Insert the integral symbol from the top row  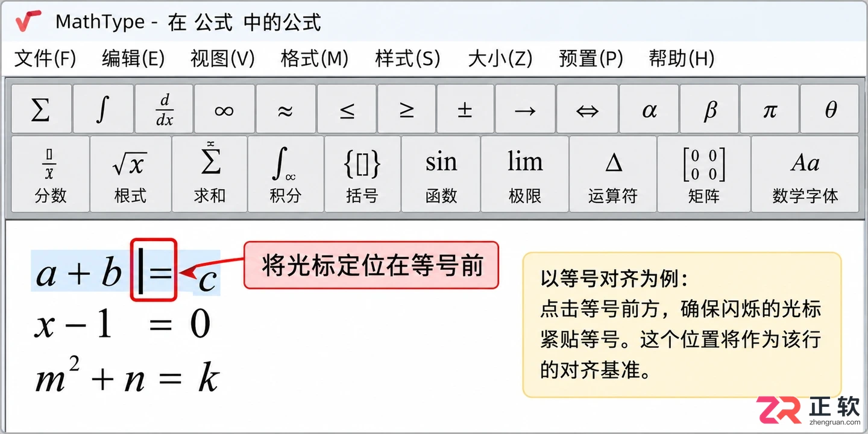click(x=103, y=109)
